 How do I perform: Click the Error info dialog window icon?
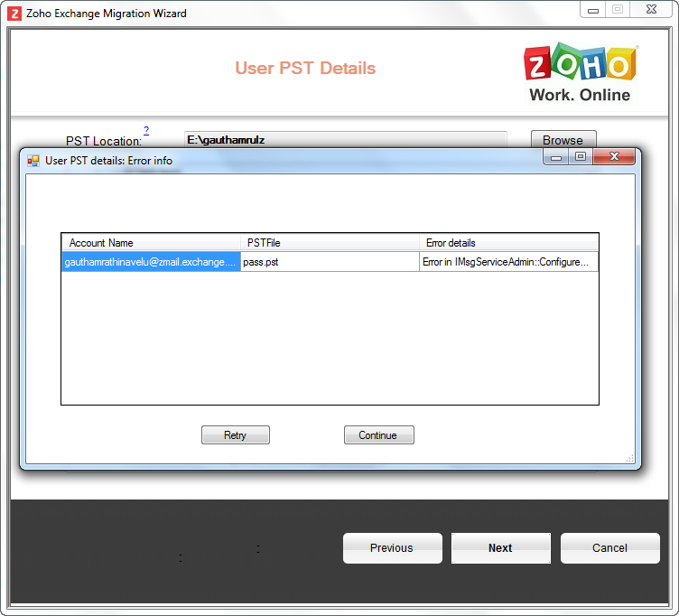pyautogui.click(x=33, y=161)
